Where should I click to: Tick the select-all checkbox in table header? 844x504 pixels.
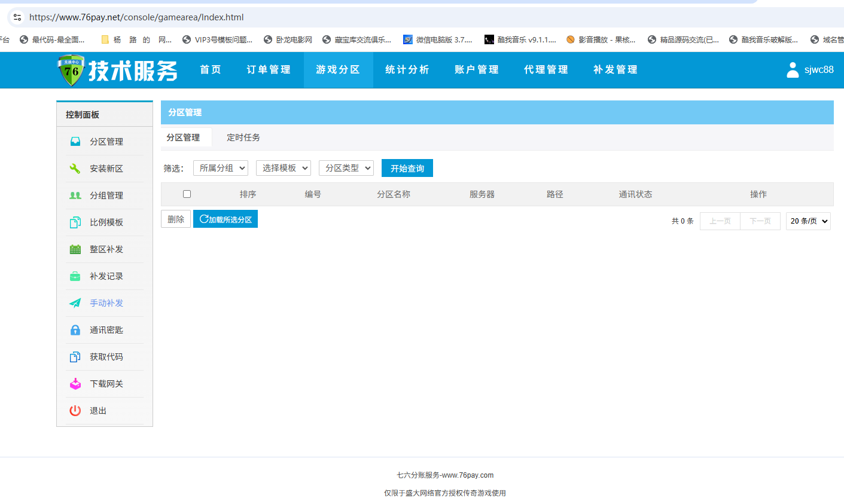click(187, 194)
